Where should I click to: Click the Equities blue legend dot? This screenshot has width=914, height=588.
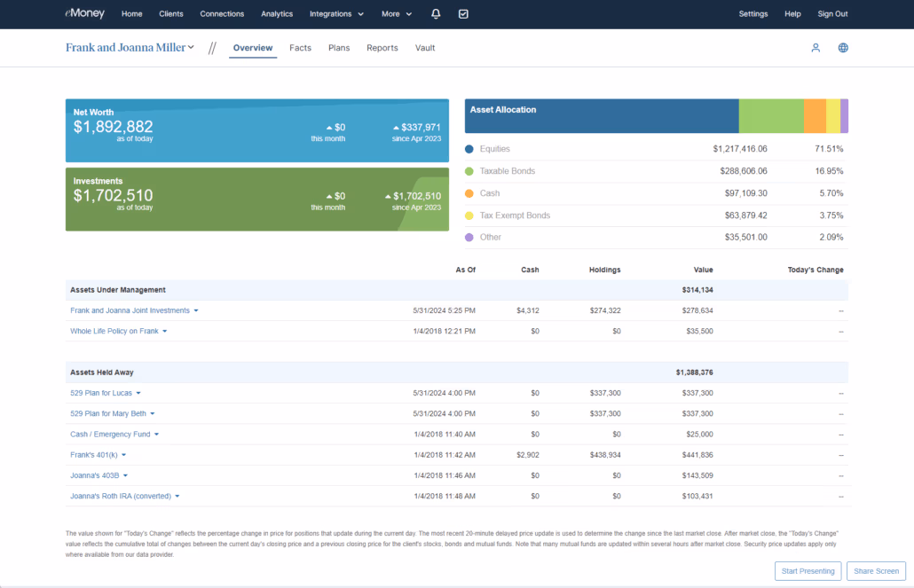click(x=469, y=149)
